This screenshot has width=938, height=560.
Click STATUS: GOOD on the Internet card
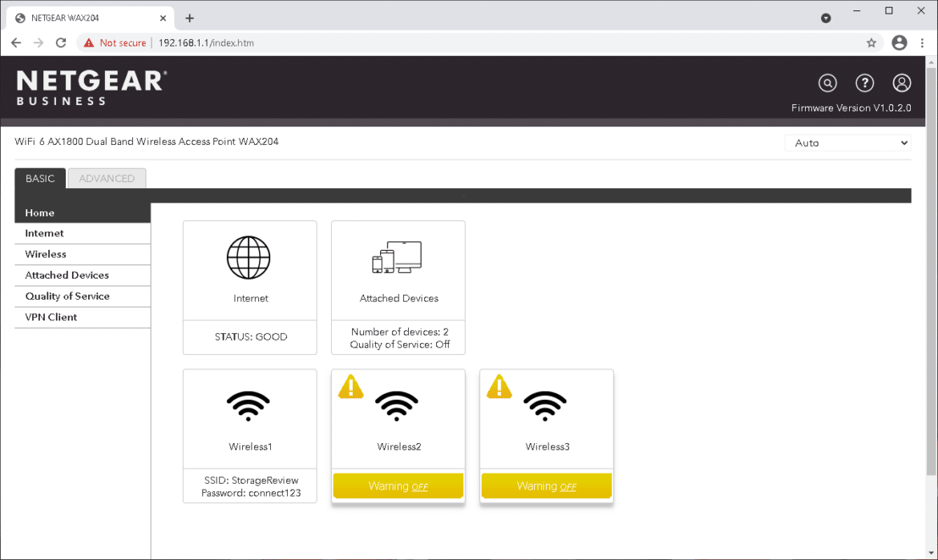[251, 337]
